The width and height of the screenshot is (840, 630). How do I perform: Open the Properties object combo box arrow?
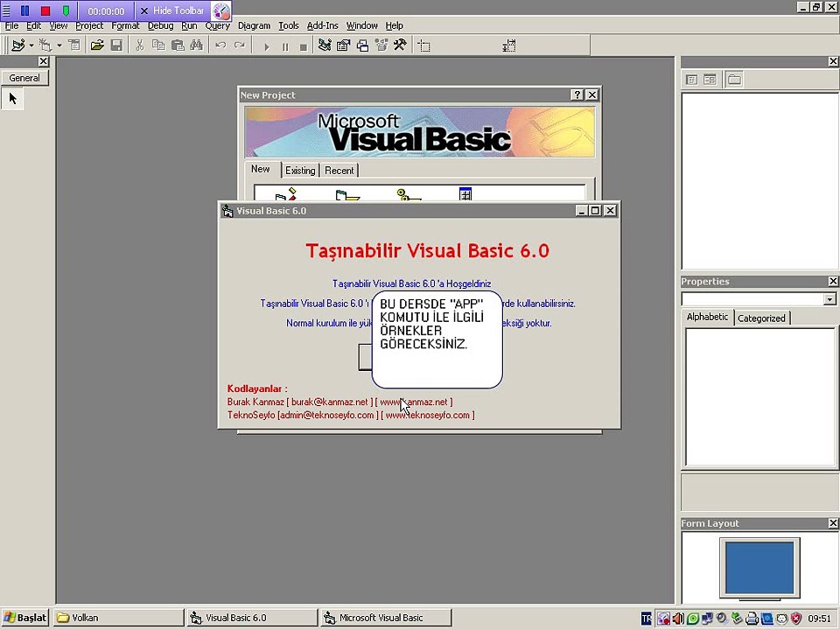829,299
